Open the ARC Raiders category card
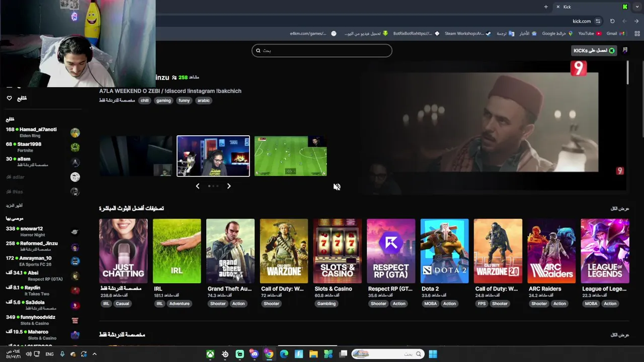 pyautogui.click(x=552, y=251)
